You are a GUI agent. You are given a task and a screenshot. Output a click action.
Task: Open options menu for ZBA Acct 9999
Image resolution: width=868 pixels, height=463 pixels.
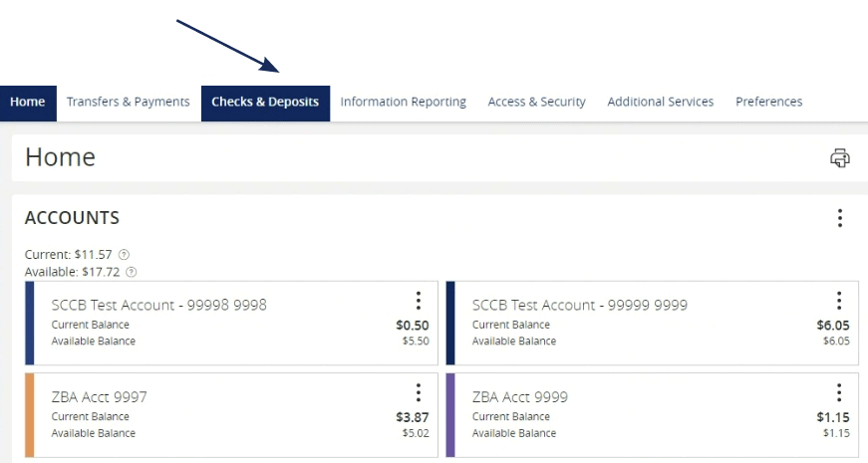click(839, 392)
